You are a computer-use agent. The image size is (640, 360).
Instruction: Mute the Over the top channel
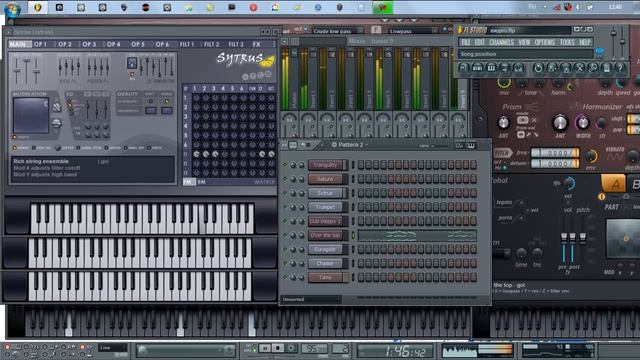(x=285, y=235)
